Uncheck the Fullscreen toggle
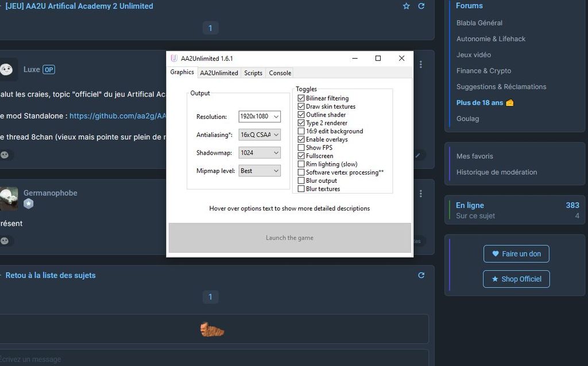 point(301,156)
